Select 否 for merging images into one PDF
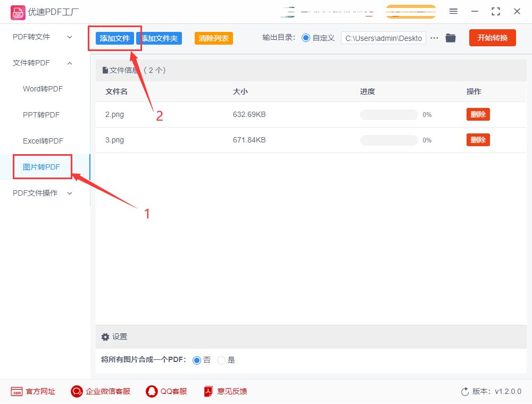 [x=197, y=360]
